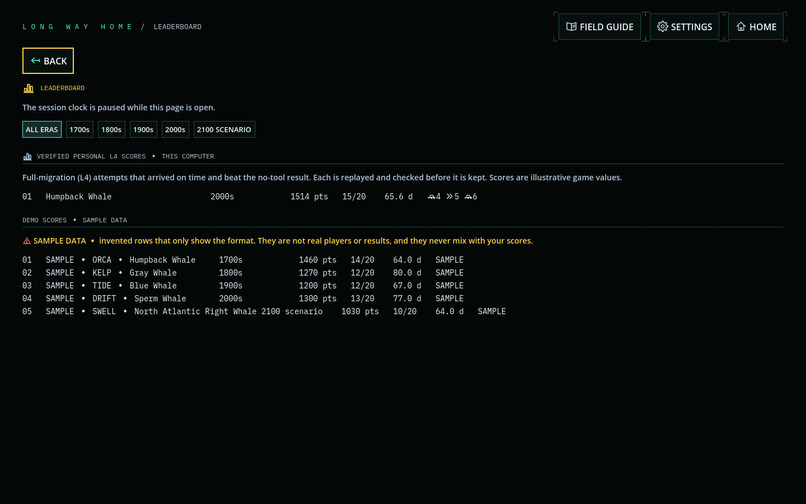Click the yellow LEADERBOARD section label
Viewport: 806px width, 504px height.
63,88
